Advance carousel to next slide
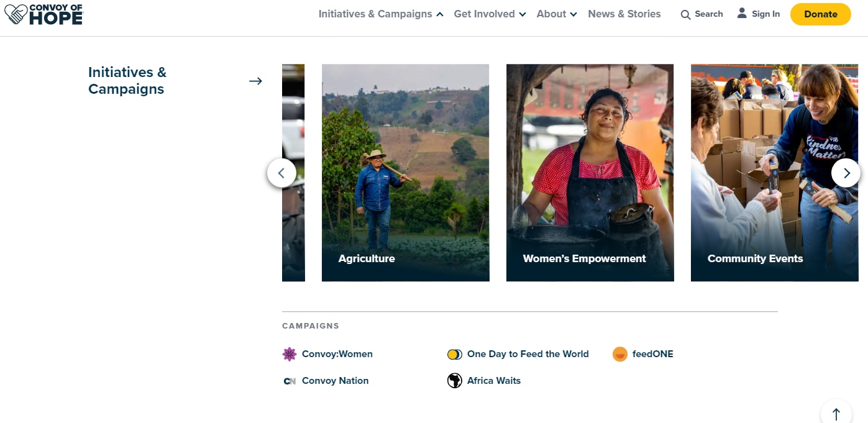 [x=846, y=173]
